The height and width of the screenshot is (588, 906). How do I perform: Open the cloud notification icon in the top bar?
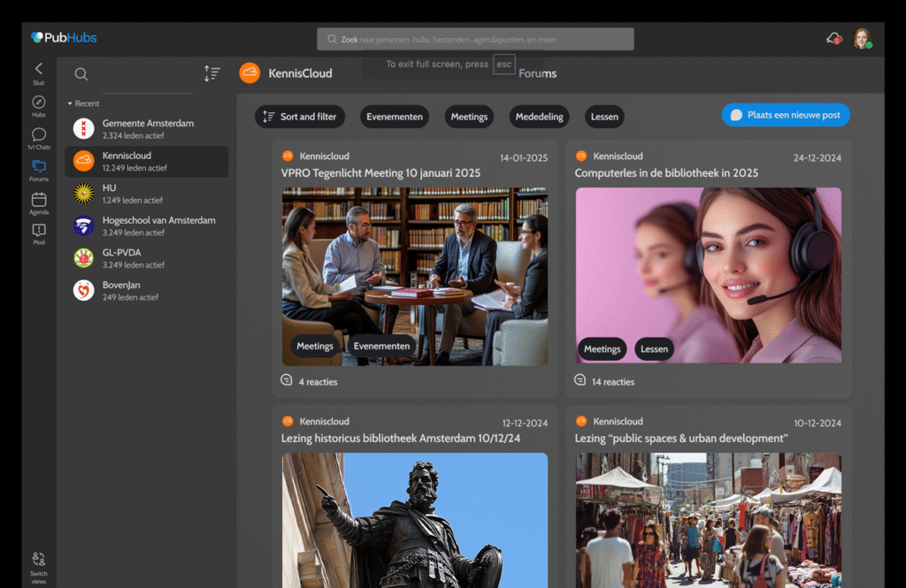pos(833,39)
